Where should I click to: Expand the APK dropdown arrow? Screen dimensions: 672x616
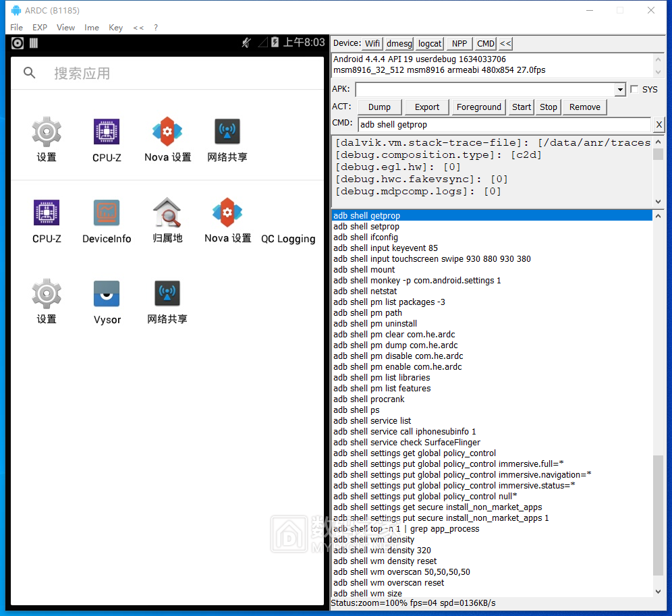[x=620, y=90]
